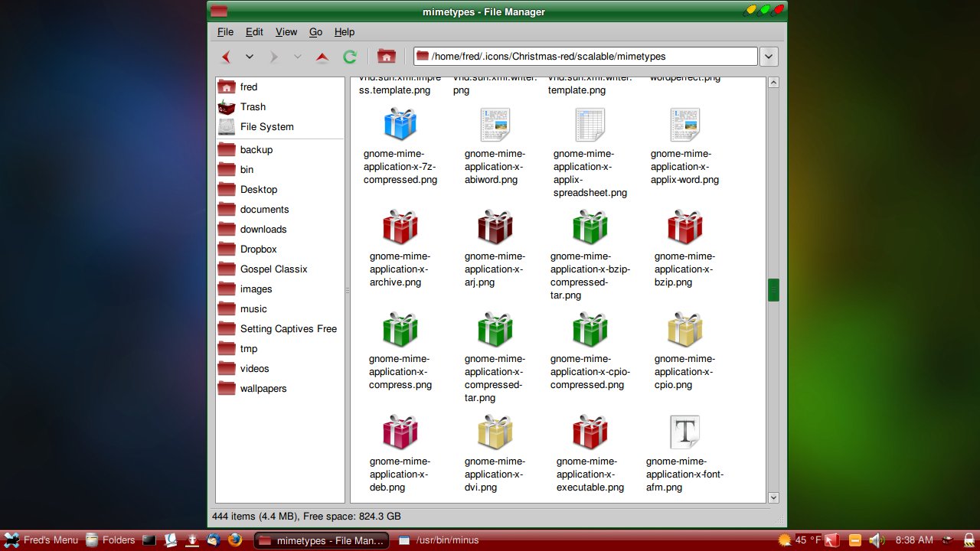Screen dimensions: 980x551
Task: Select the red x-archive gift icon
Action: point(400,227)
